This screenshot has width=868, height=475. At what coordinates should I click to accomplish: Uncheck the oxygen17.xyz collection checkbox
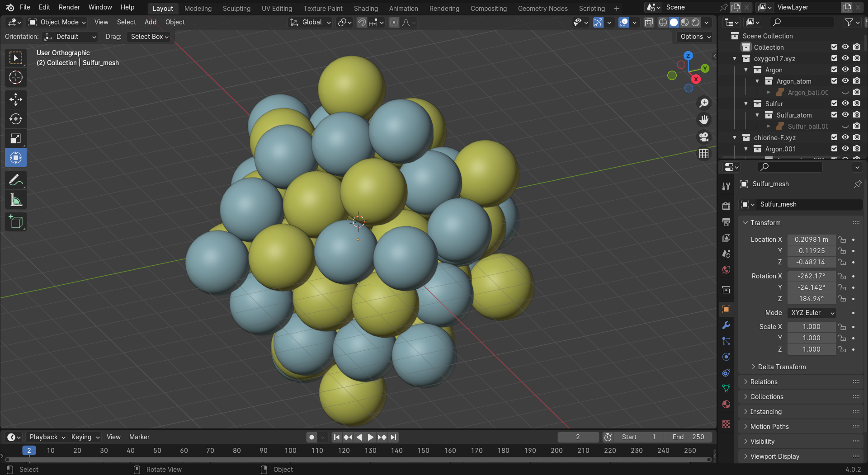coord(834,58)
